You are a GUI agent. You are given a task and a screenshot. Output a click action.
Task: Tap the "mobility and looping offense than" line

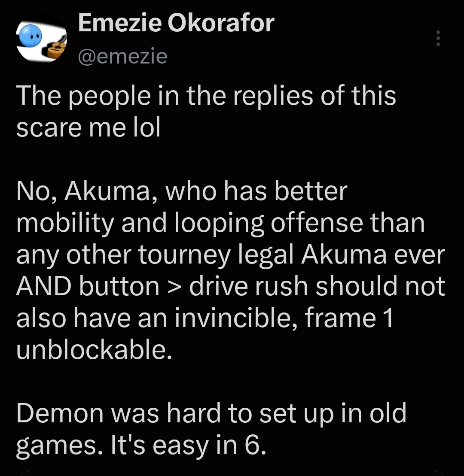220,223
